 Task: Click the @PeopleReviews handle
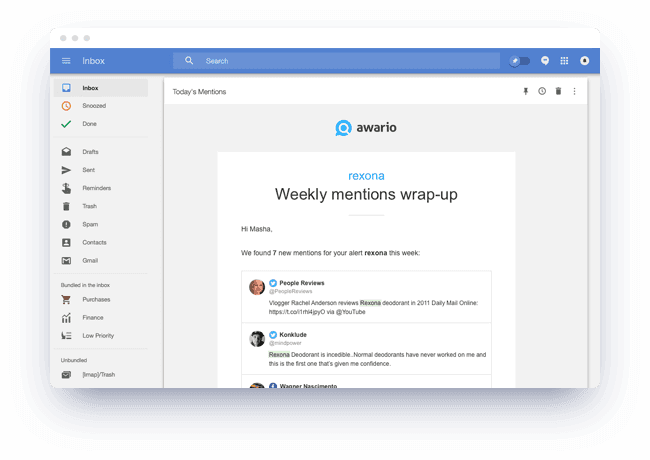tap(291, 291)
